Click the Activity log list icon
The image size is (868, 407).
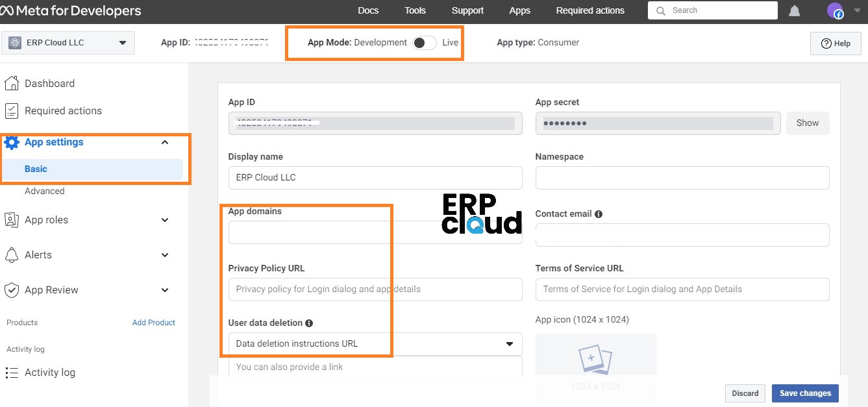(x=12, y=373)
